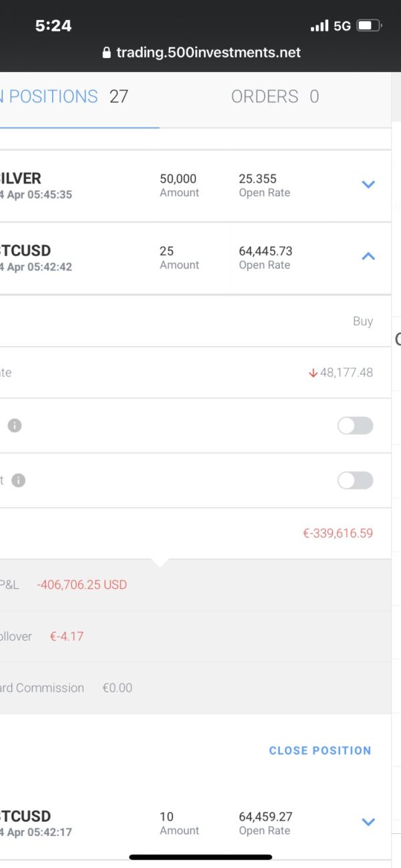Enable the second toggle switch above €-339,616.59
The image size is (401, 868).
(x=355, y=480)
